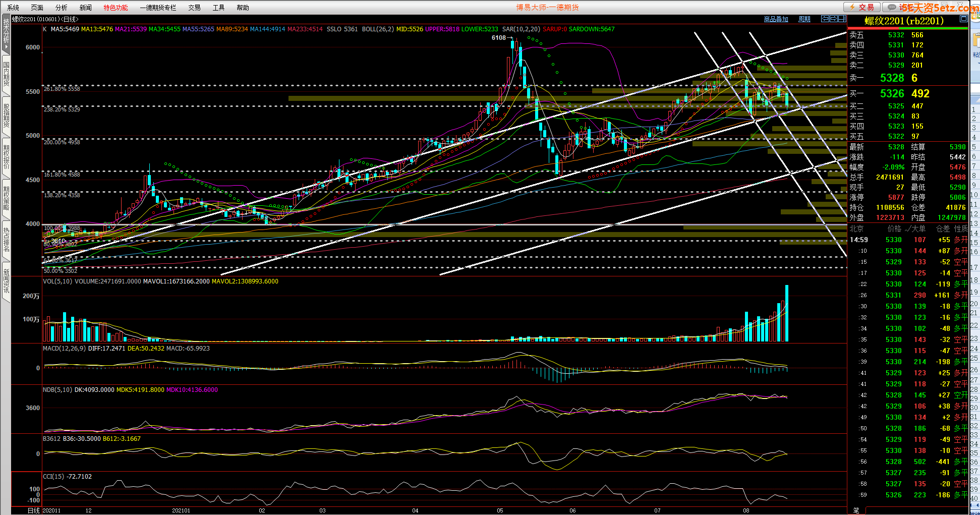Click the lightning 交易 trade button
Viewport: 980px width, 515px height.
(x=862, y=7)
